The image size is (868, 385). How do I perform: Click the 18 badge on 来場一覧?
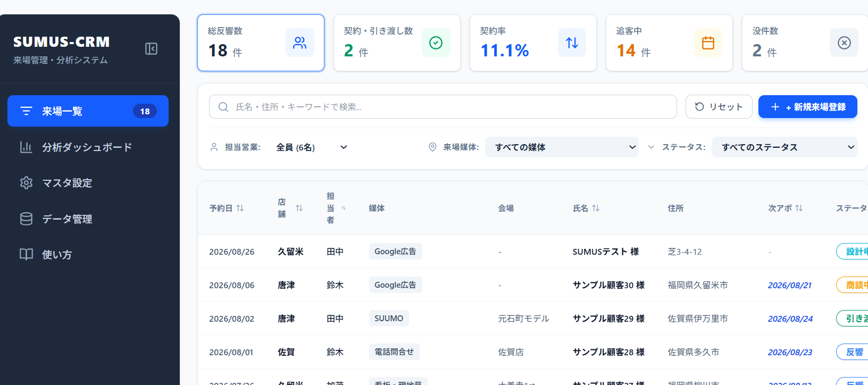[145, 111]
